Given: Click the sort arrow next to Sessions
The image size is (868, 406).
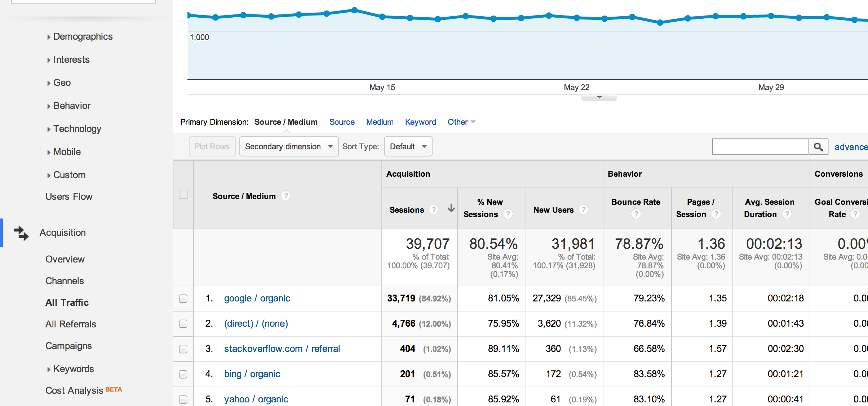Looking at the screenshot, I should [x=451, y=208].
